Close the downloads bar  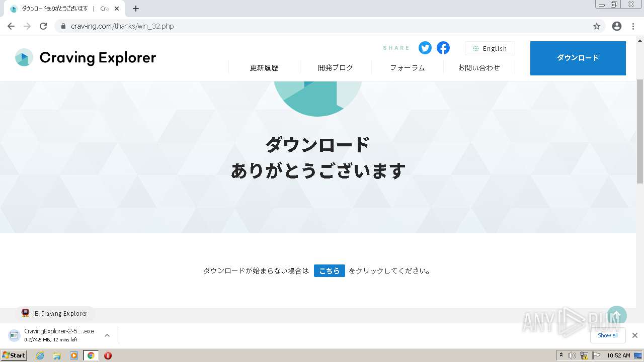[635, 335]
